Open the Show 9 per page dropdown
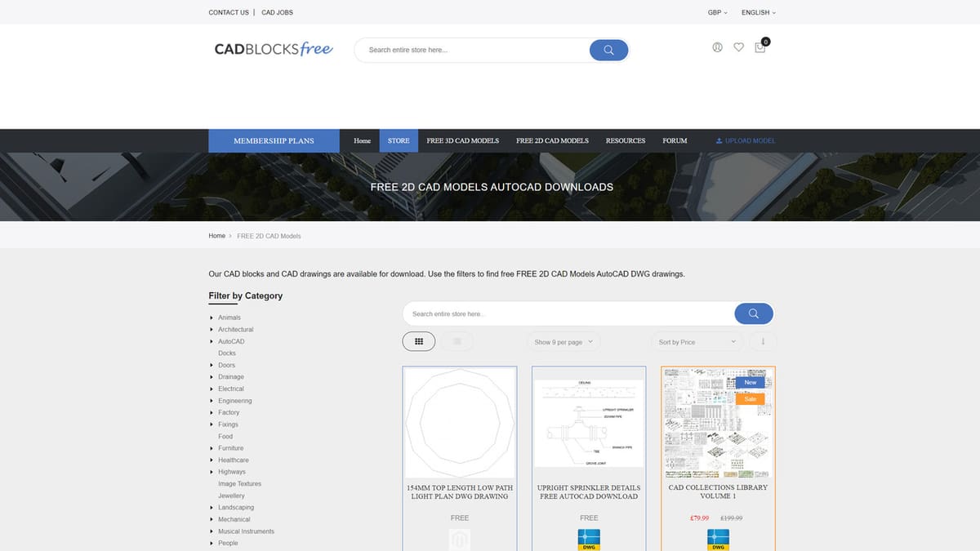Screen dimensions: 980x551 coord(563,342)
